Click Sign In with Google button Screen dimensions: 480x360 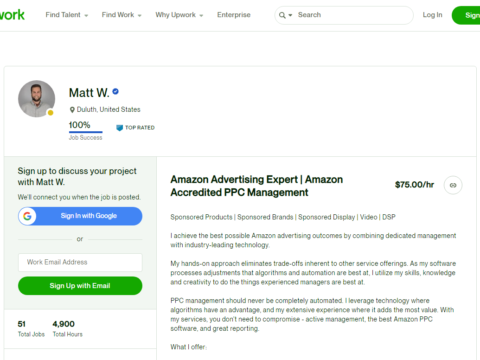(80, 216)
